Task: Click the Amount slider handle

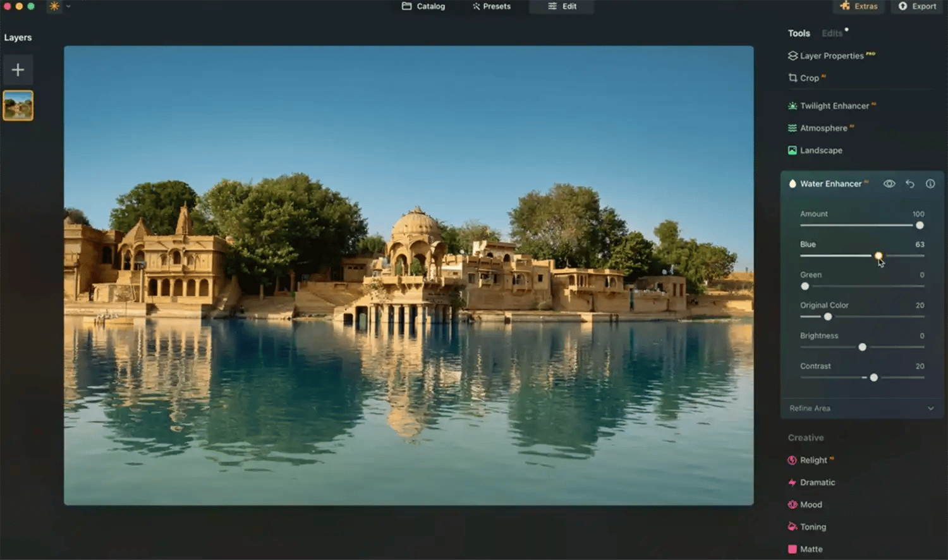Action: tap(920, 226)
